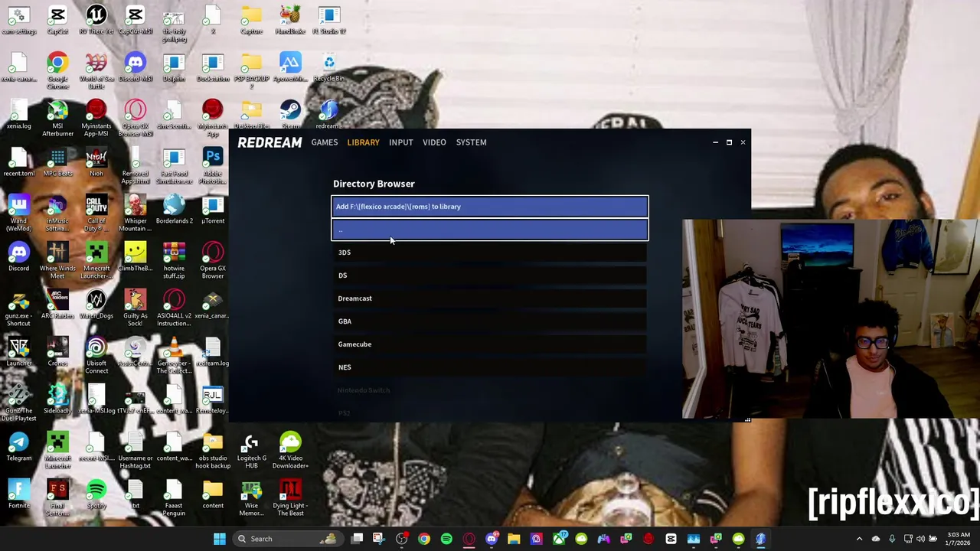Image resolution: width=980 pixels, height=551 pixels.
Task: Open Spotify from the taskbar
Action: [446, 539]
